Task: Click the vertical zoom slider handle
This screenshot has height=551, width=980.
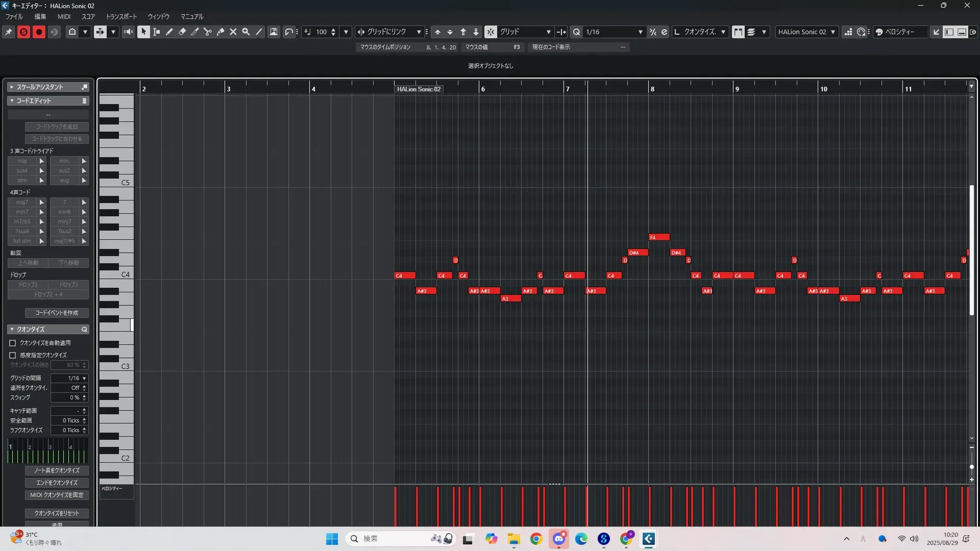Action: pos(972,466)
